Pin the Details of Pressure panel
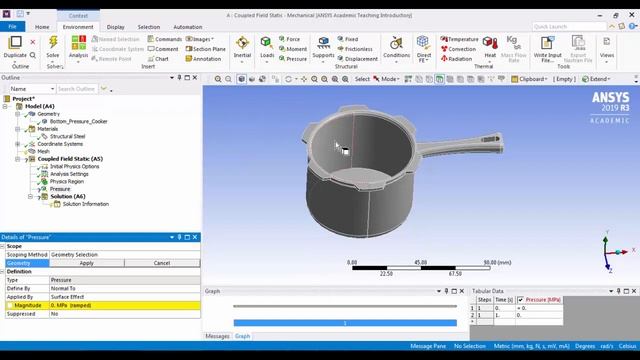The width and height of the screenshot is (640, 360). (x=179, y=237)
